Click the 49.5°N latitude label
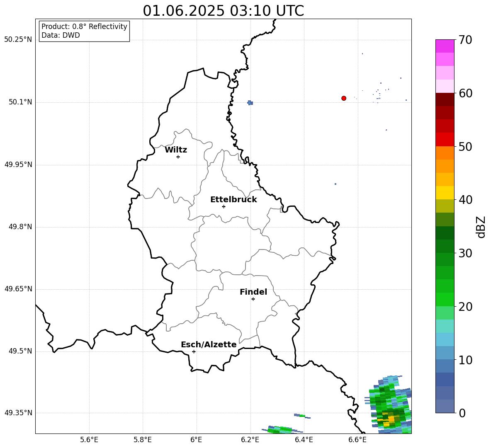This screenshot has width=491, height=448. click(x=20, y=351)
